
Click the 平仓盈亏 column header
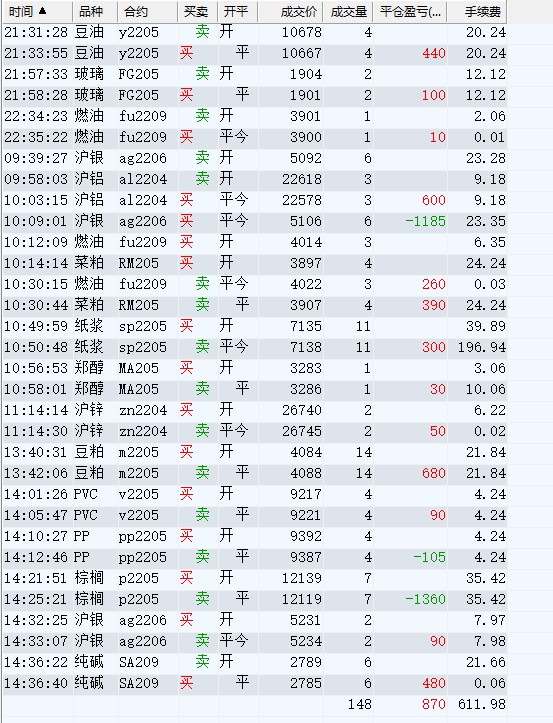point(410,12)
